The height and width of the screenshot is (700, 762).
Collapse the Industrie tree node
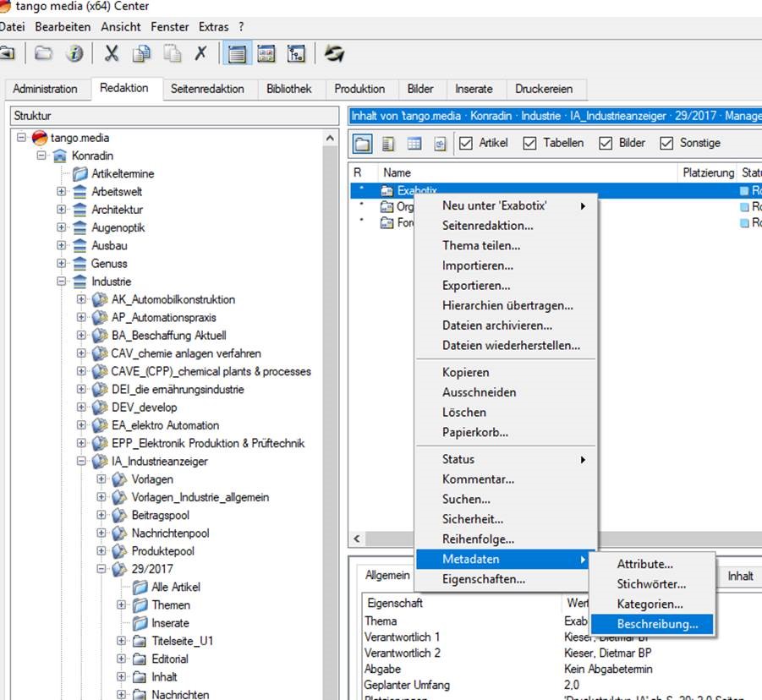click(62, 282)
